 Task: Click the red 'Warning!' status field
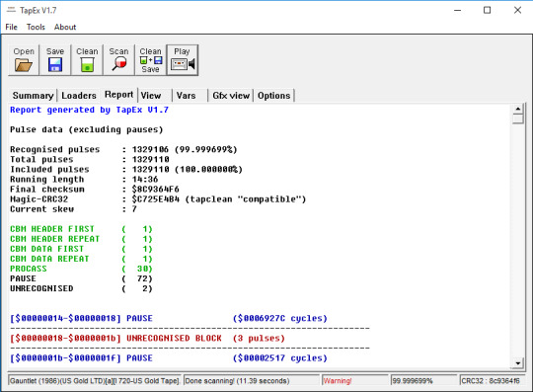pos(355,381)
